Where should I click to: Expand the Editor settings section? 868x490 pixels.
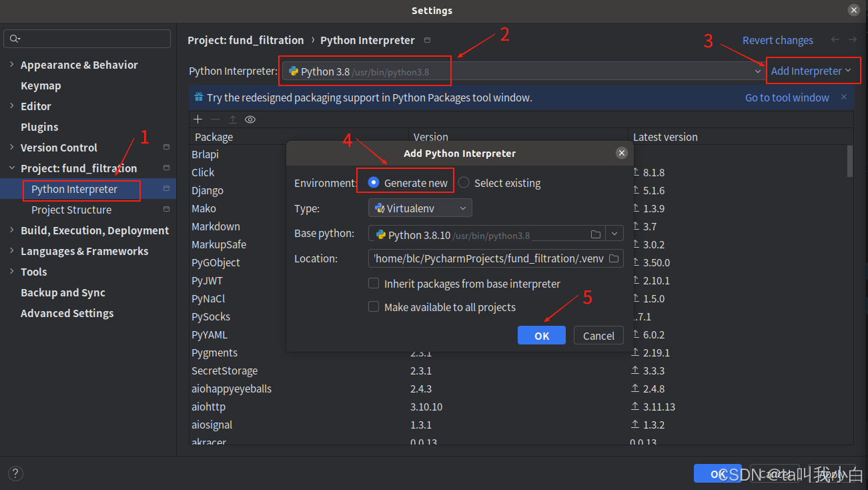pyautogui.click(x=11, y=106)
